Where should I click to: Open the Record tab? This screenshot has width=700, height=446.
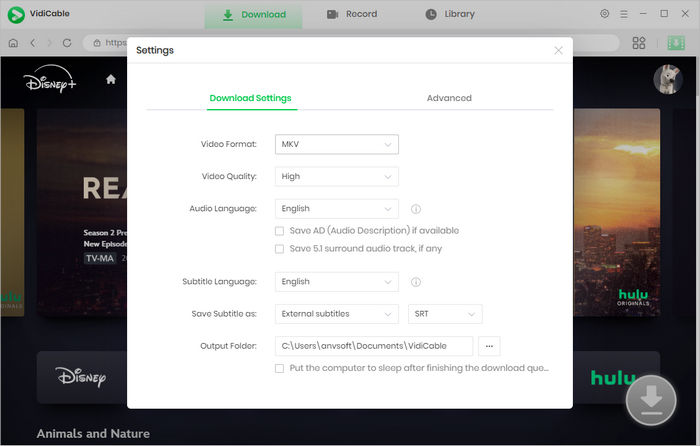click(x=352, y=14)
